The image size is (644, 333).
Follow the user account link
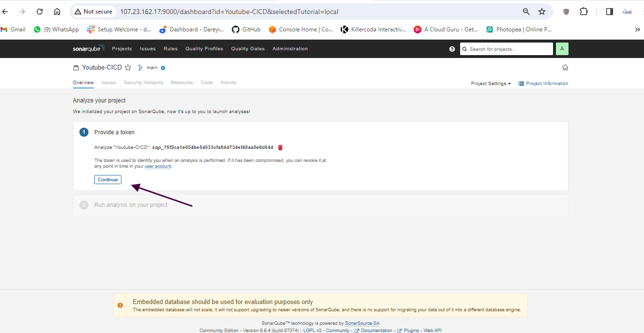tap(158, 166)
